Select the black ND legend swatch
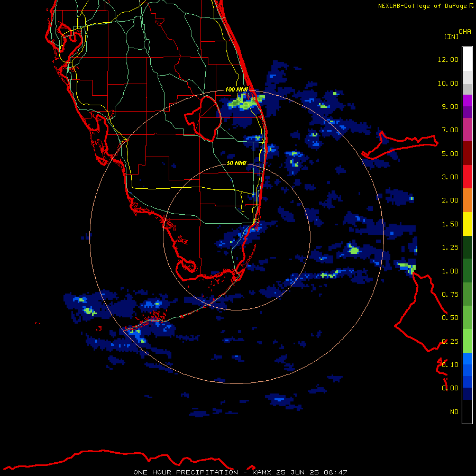 point(467,411)
